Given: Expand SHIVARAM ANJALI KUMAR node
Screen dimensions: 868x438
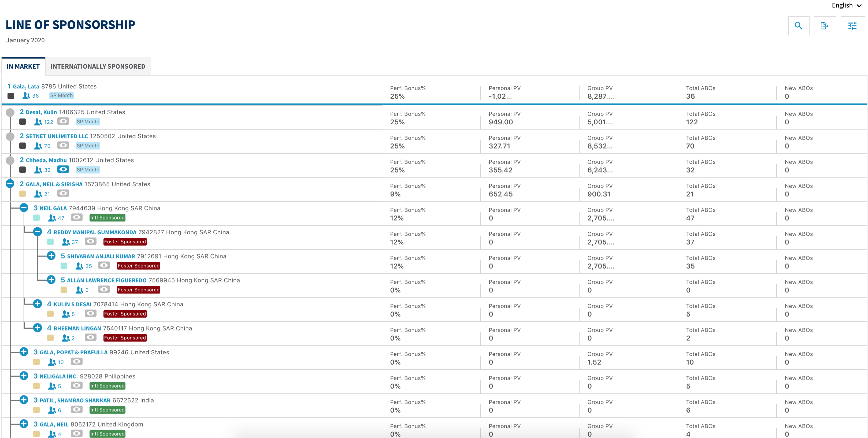Looking at the screenshot, I should [x=51, y=256].
